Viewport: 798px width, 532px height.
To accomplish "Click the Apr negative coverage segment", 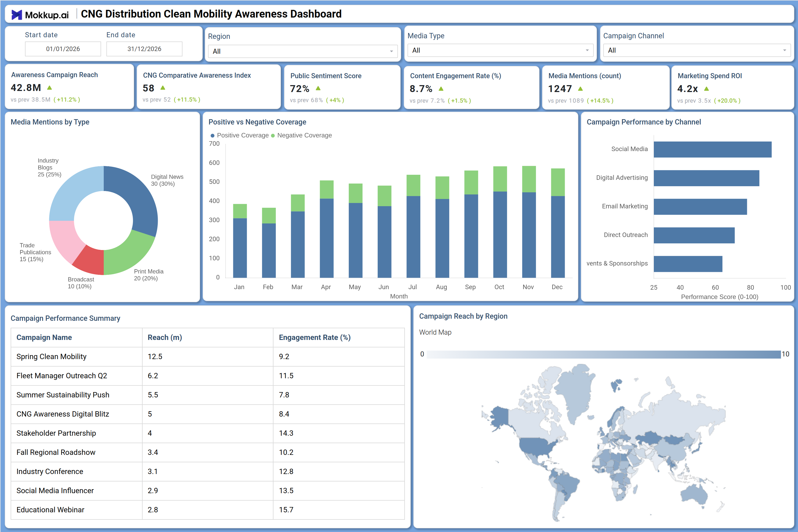I will pyautogui.click(x=326, y=190).
